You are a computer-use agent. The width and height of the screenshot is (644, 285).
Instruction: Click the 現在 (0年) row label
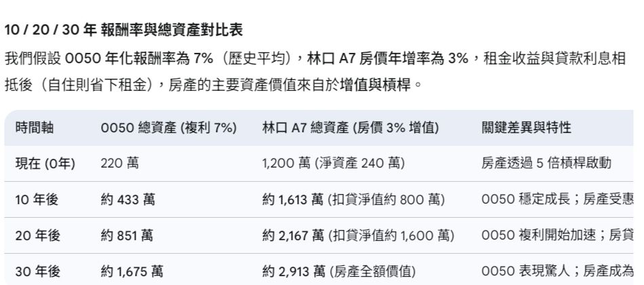point(45,163)
